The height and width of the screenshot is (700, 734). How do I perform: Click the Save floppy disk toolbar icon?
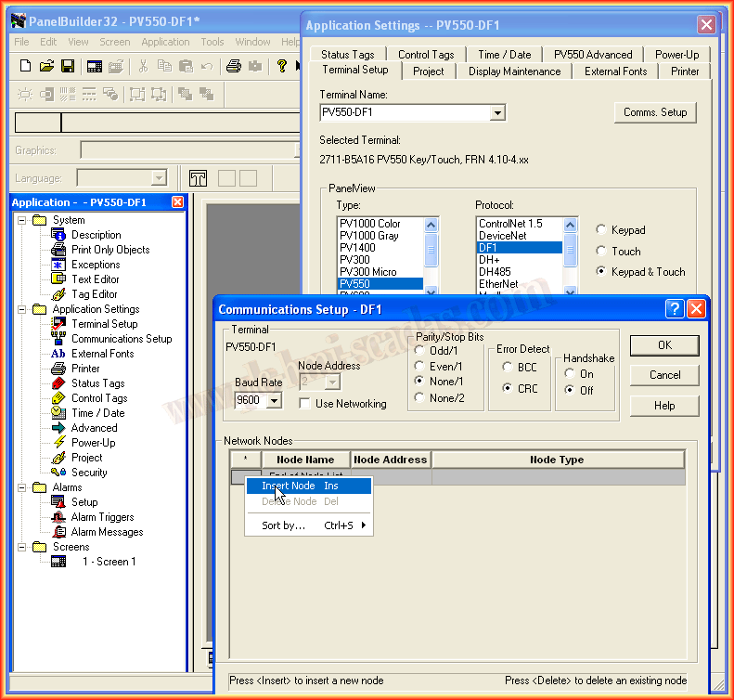point(68,66)
